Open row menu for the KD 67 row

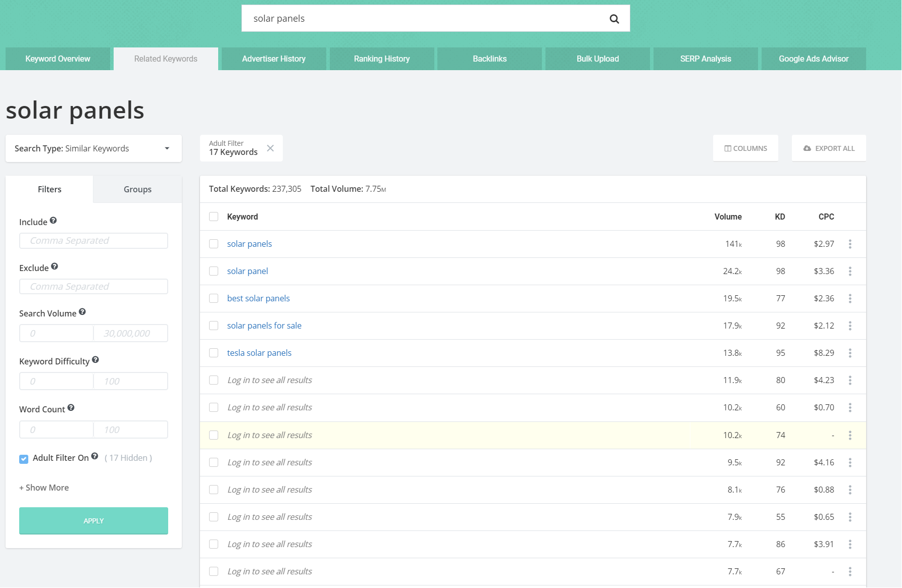850,571
